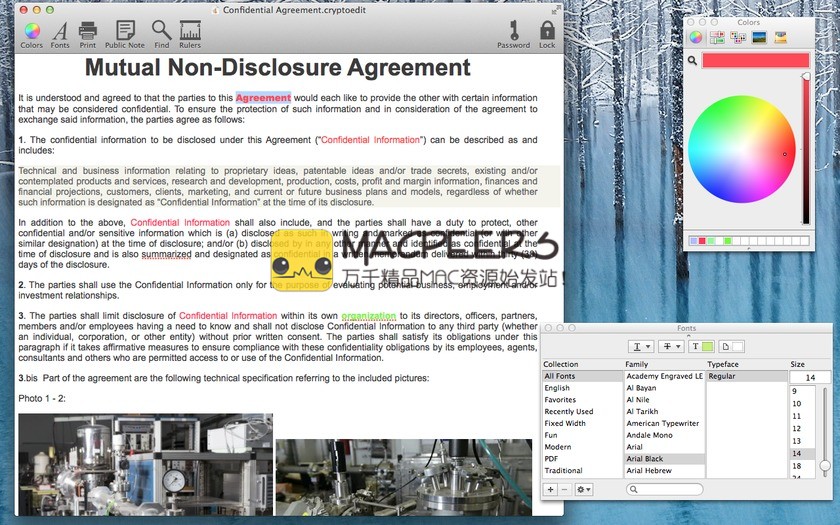Select font size 10 in the list
The image size is (840, 525).
tap(802, 403)
